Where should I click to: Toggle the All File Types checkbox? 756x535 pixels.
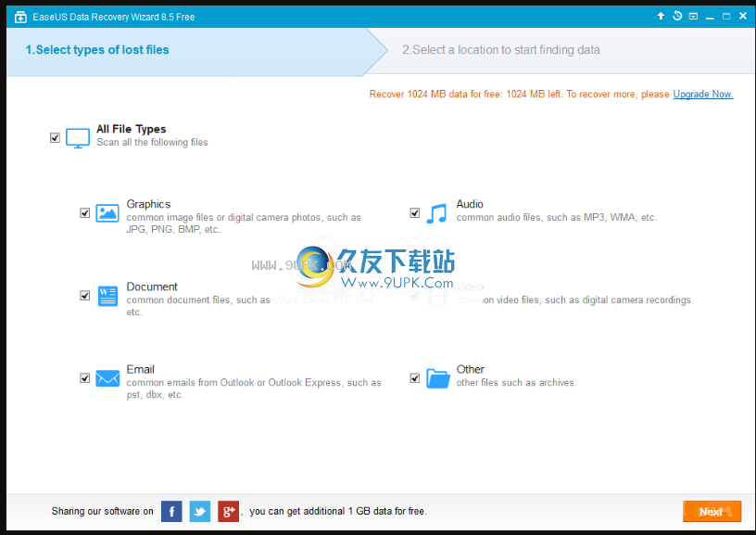55,138
